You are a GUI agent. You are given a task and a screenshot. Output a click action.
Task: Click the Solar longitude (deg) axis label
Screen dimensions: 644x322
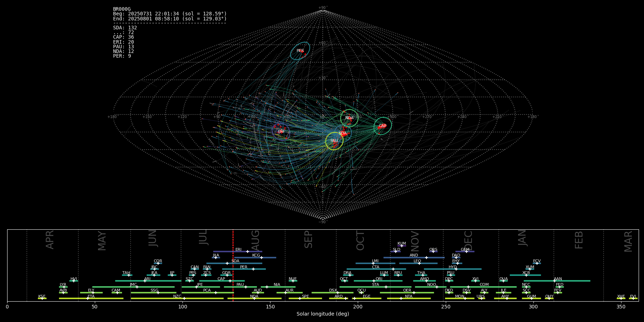click(x=323, y=314)
